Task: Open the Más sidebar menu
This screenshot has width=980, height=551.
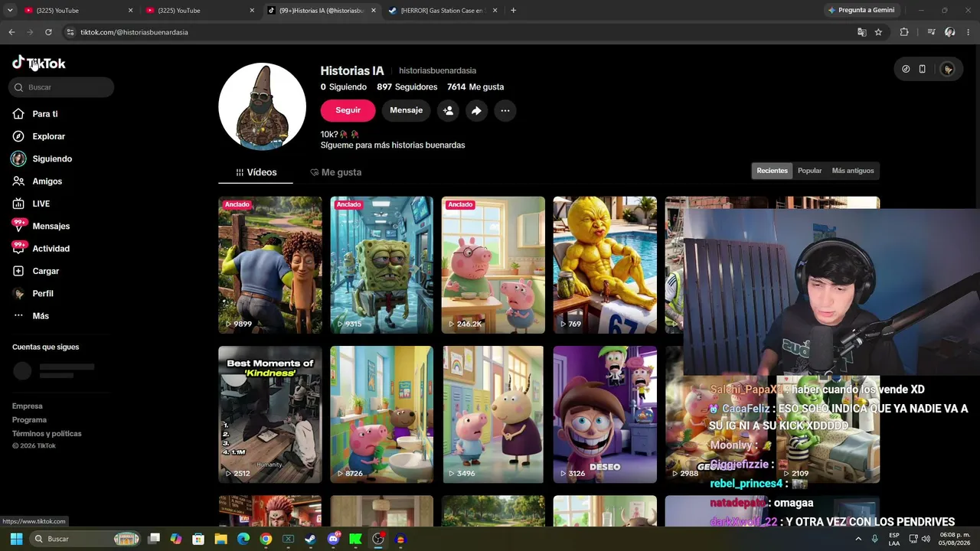Action: click(x=41, y=316)
